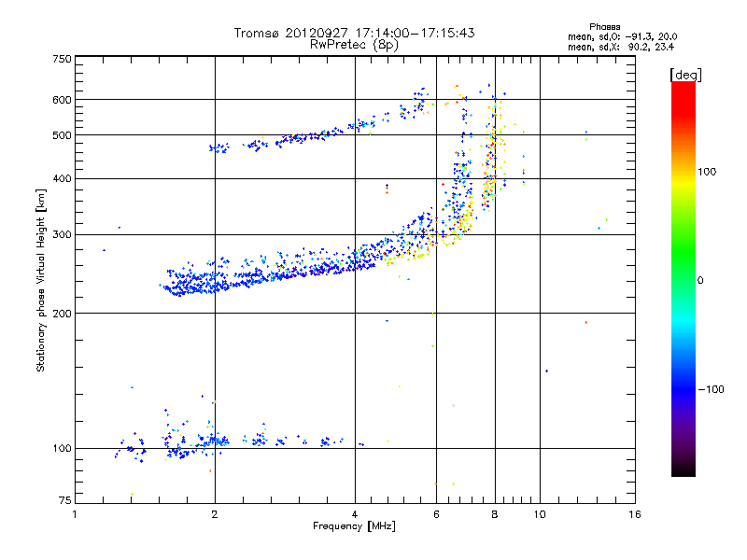Screen dimensions: 747x560
Task: Click x-axis tick label '4'
Action: pos(355,515)
